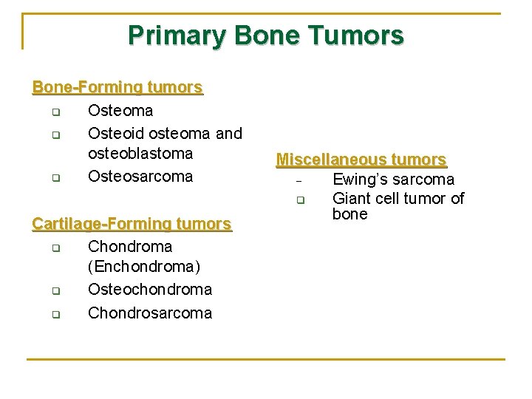Click the square bullet beside Osteoma
This screenshot has width=532, height=399.
pyautogui.click(x=56, y=112)
